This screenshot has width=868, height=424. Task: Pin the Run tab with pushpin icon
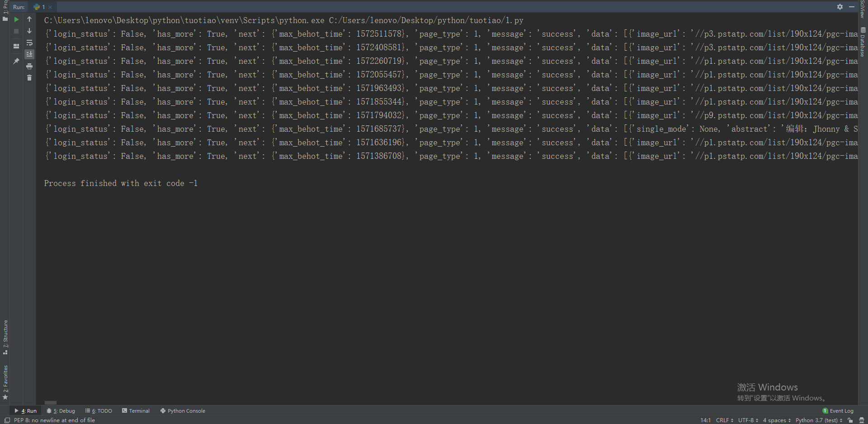tap(16, 61)
